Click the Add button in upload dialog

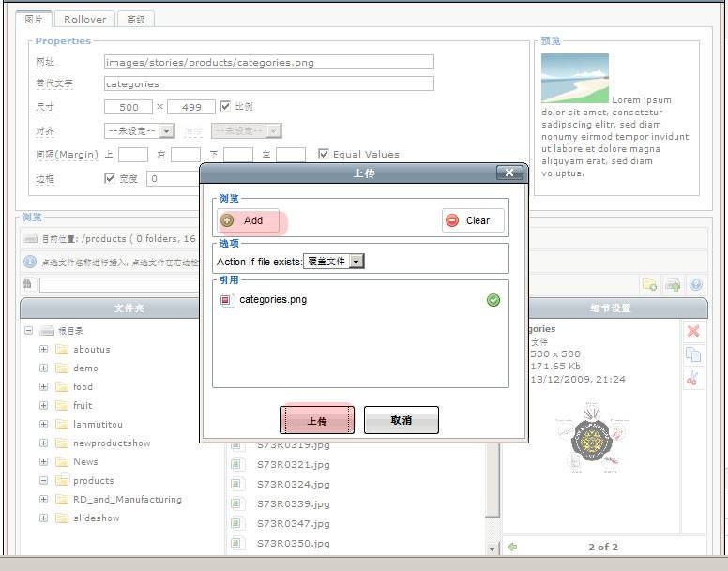[x=248, y=220]
